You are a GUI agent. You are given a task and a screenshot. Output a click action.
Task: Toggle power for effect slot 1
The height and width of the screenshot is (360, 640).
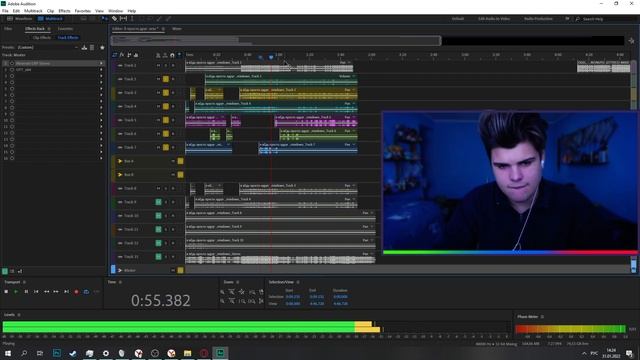12,63
